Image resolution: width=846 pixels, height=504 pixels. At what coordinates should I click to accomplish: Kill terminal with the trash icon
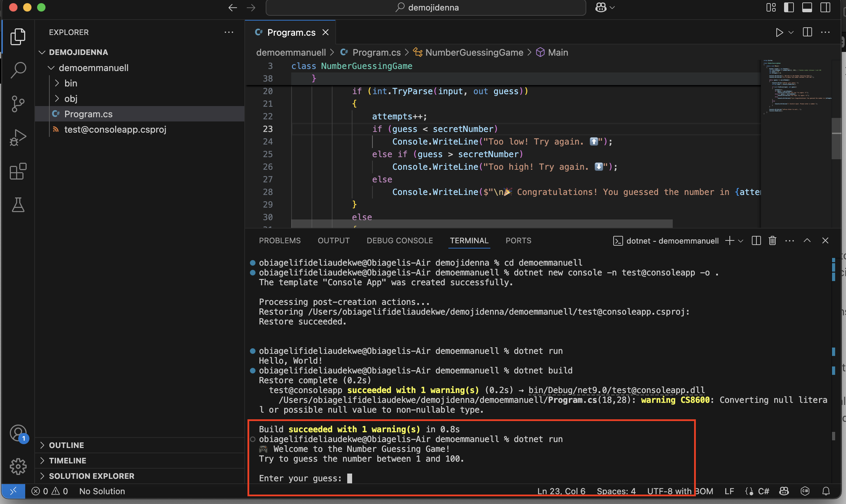point(772,241)
